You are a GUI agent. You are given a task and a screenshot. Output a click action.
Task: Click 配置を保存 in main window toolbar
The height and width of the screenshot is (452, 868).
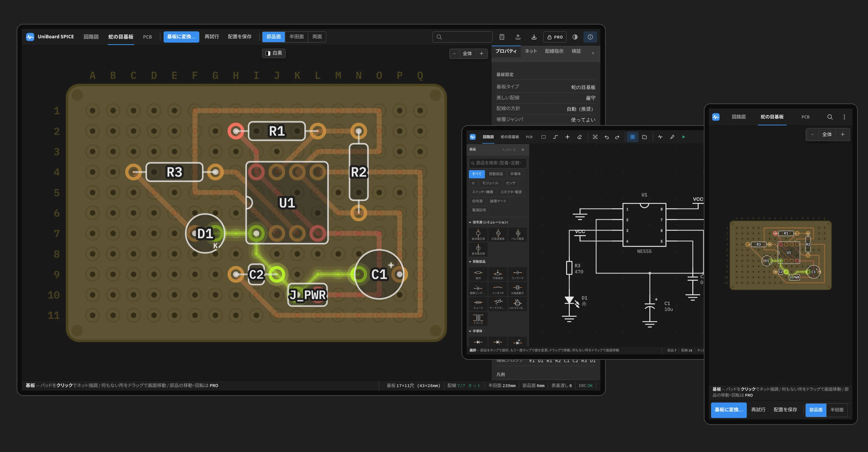[x=240, y=37]
